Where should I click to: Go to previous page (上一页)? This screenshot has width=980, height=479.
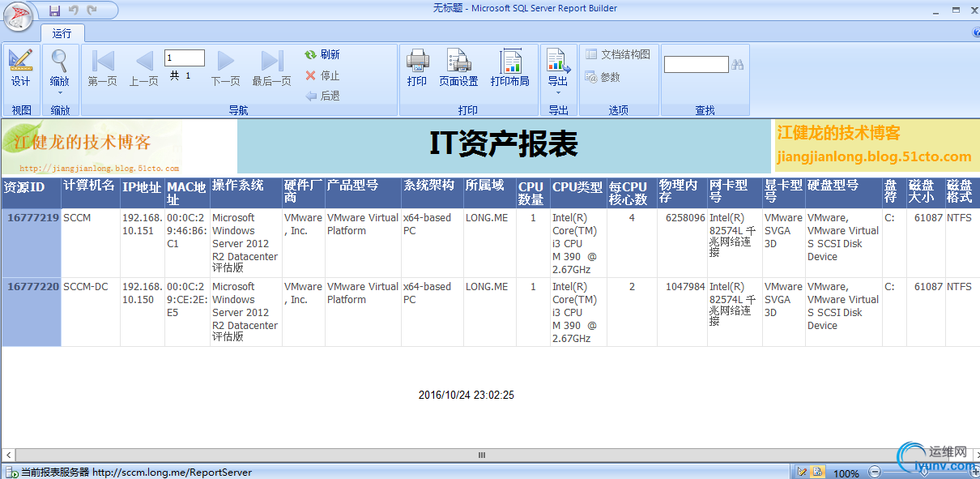(144, 68)
